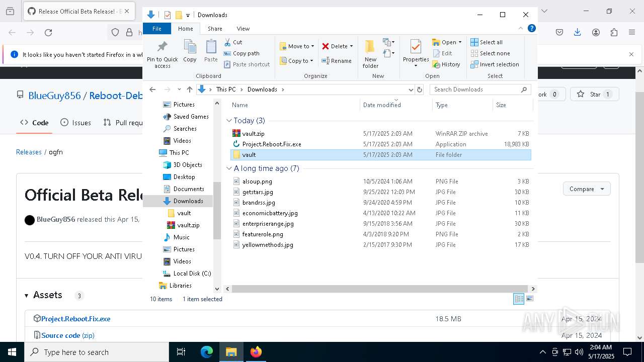Open GitHub Issues tab
Viewport: 644px width, 362px height.
pyautogui.click(x=75, y=123)
